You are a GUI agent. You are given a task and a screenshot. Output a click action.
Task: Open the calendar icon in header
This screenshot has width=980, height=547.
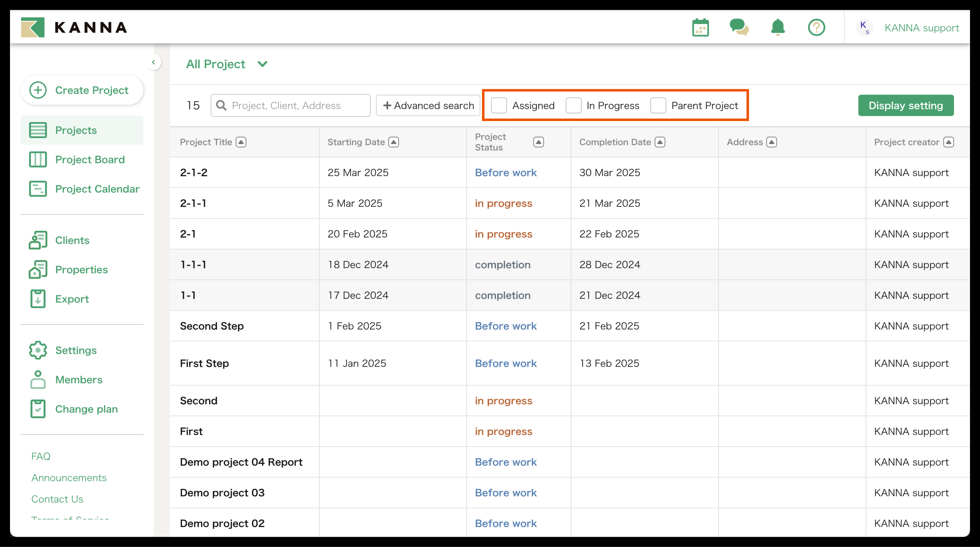[700, 28]
